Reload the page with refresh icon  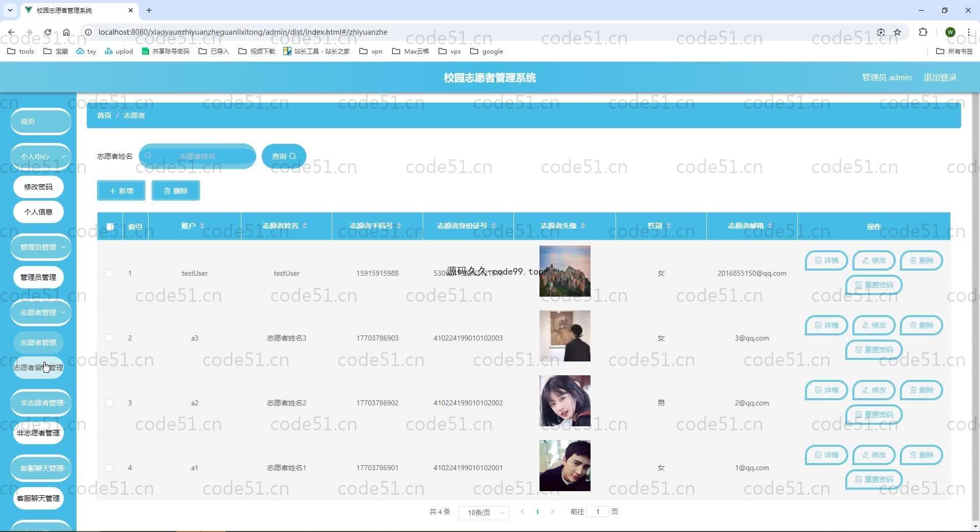click(x=47, y=32)
